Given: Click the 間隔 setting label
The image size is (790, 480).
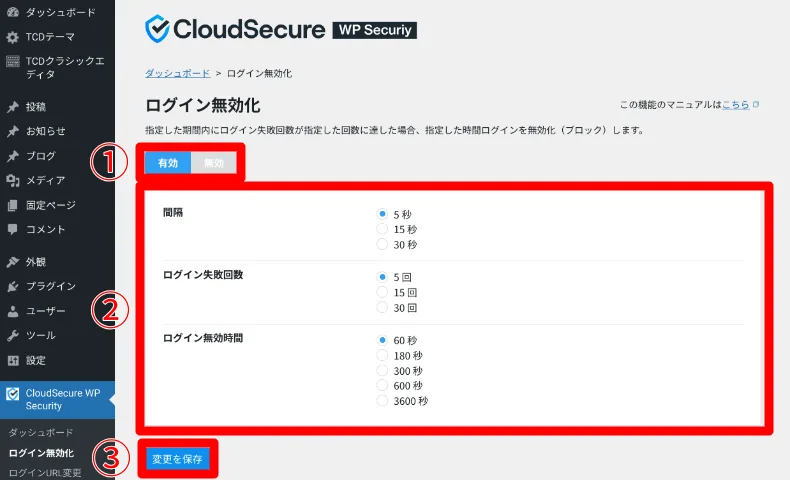Looking at the screenshot, I should 173,213.
